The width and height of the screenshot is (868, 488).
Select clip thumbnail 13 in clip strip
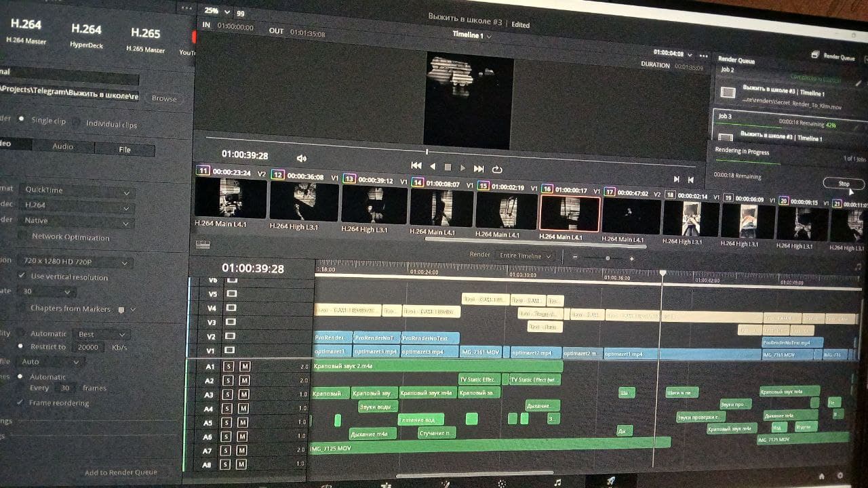point(374,204)
